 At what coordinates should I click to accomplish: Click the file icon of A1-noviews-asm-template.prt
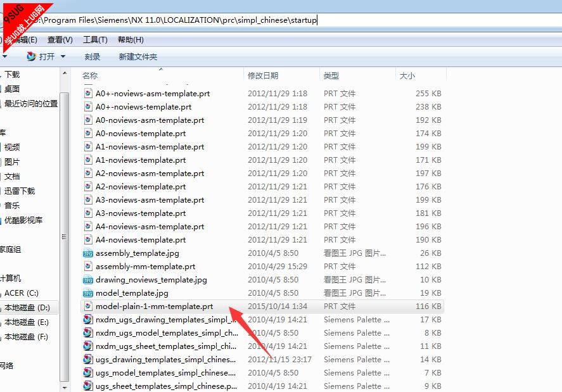(88, 146)
